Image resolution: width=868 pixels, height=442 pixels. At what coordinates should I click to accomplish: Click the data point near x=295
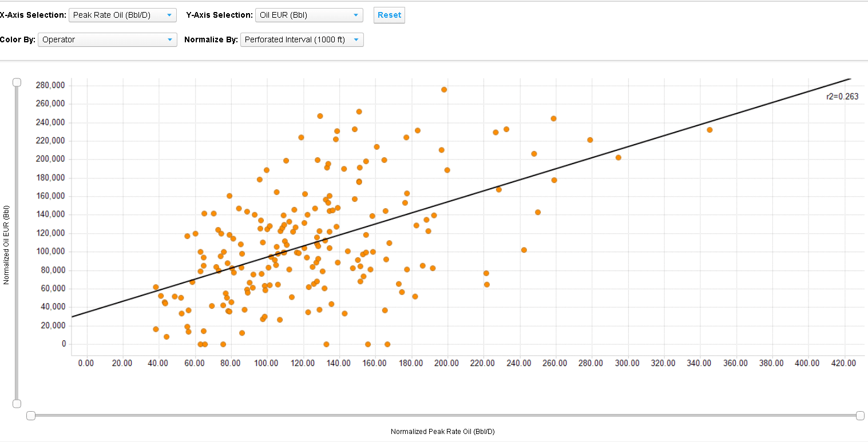618,157
